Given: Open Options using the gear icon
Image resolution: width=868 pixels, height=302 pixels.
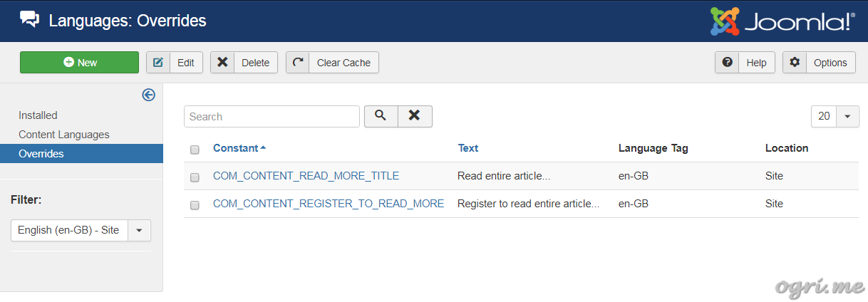Looking at the screenshot, I should (x=795, y=62).
